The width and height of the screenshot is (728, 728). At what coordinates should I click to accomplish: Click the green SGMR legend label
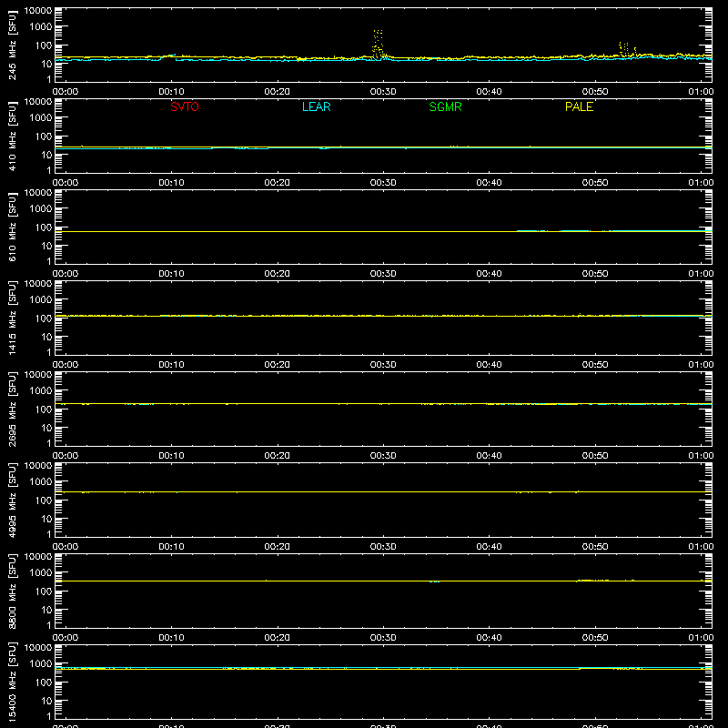pos(445,106)
